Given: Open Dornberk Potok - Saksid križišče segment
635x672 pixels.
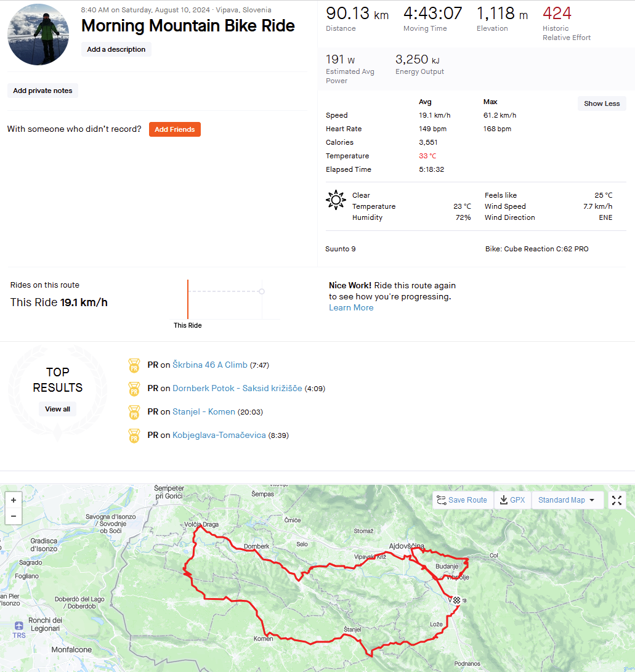Looking at the screenshot, I should tap(237, 388).
